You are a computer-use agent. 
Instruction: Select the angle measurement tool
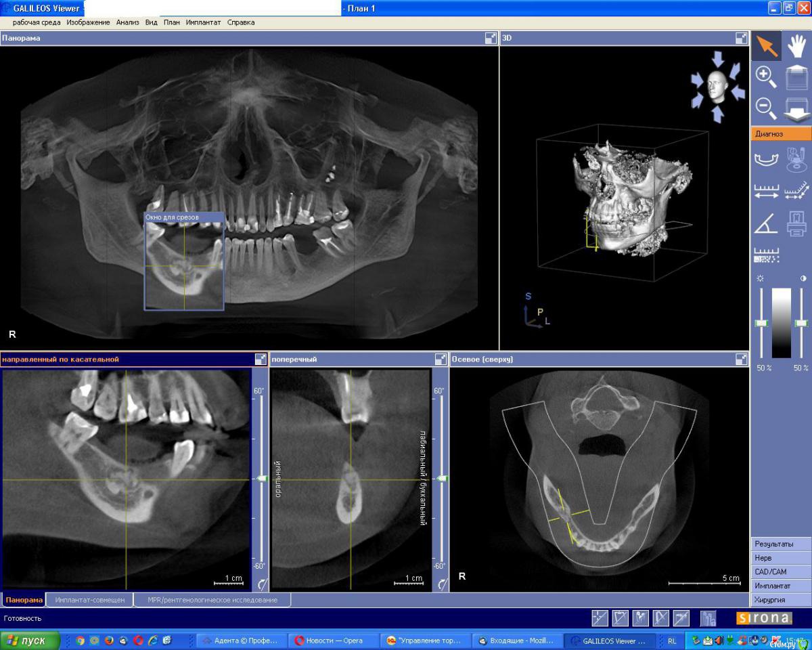click(766, 223)
